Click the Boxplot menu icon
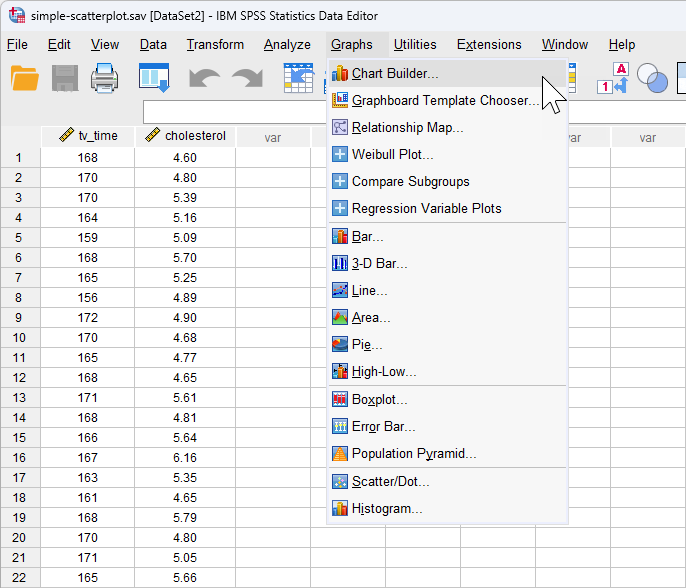The width and height of the screenshot is (686, 588). coord(340,399)
